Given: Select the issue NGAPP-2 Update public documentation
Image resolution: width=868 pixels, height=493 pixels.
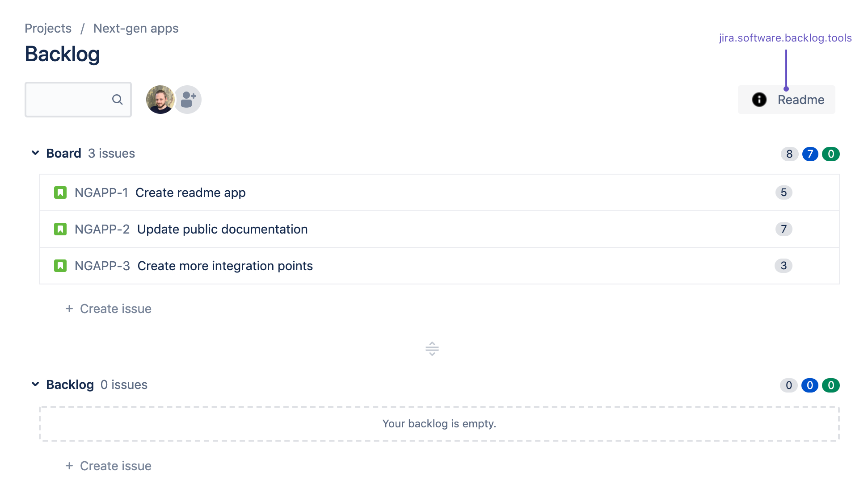Looking at the screenshot, I should (x=222, y=229).
